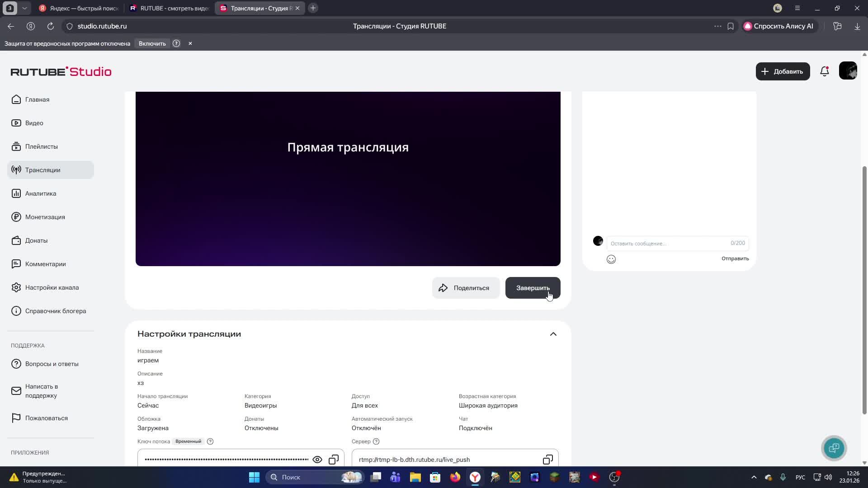Click the Поделиться share button
Viewport: 868px width, 488px height.
pos(465,288)
